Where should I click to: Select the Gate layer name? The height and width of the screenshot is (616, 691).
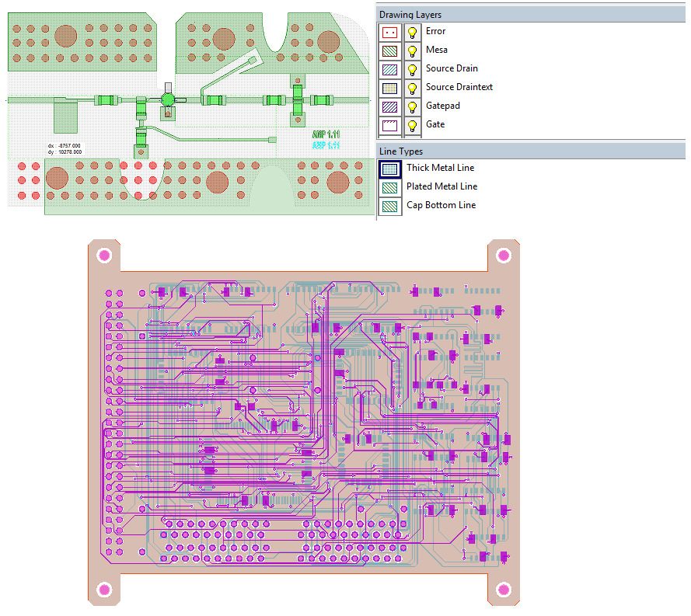click(435, 124)
